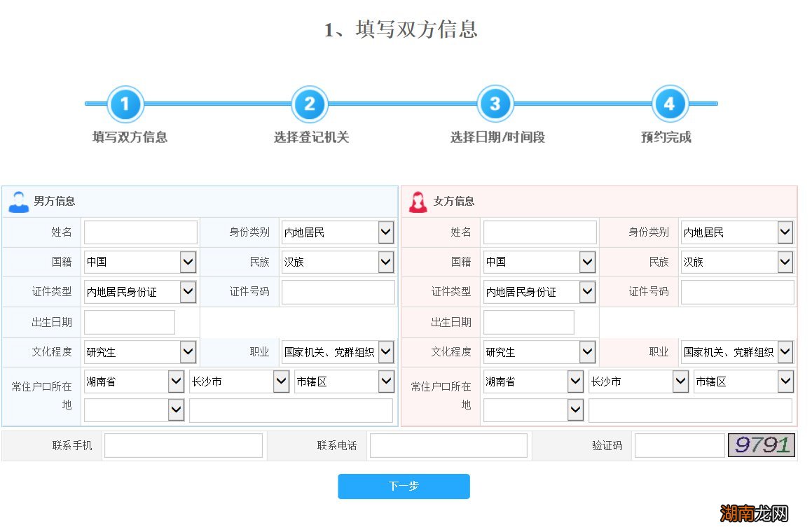This screenshot has width=812, height=532.
Task: Click the female 证件号码 ID number field
Action: (737, 292)
